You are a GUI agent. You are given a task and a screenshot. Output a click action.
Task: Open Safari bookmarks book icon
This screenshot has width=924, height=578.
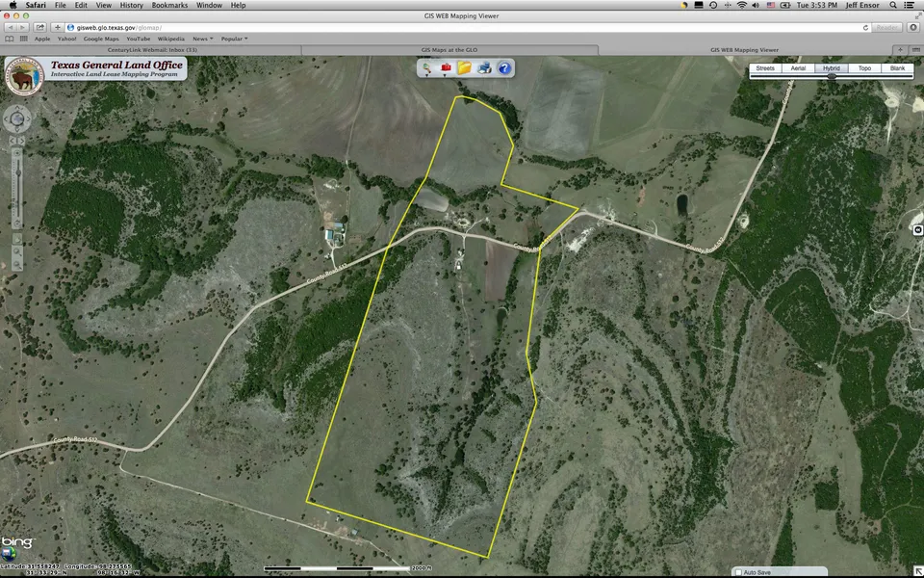[10, 39]
